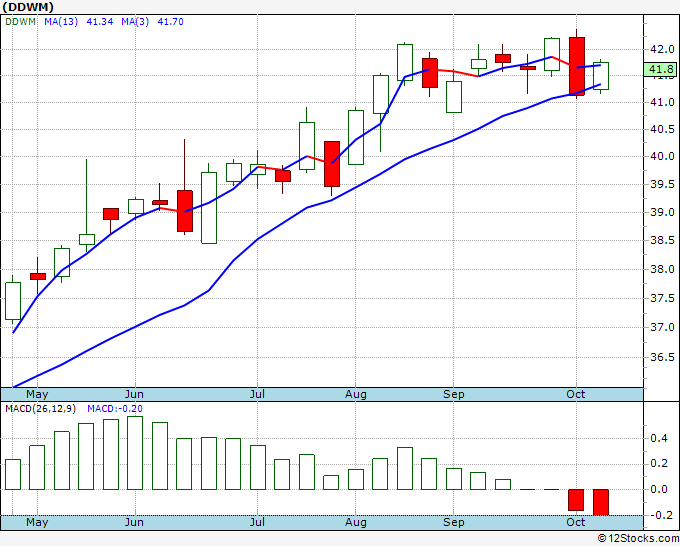
Task: Click Jul on the MACD panel axis
Action: (x=257, y=522)
